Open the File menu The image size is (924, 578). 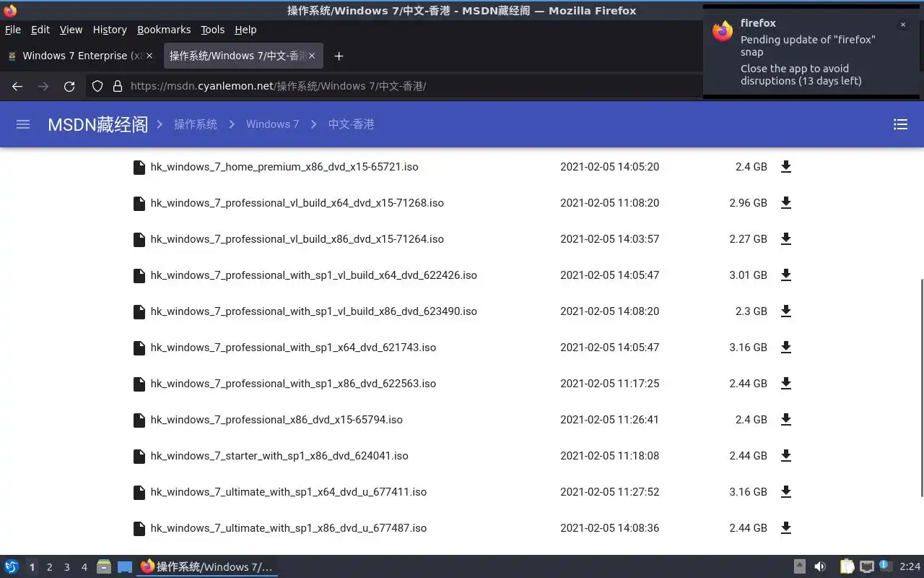13,30
